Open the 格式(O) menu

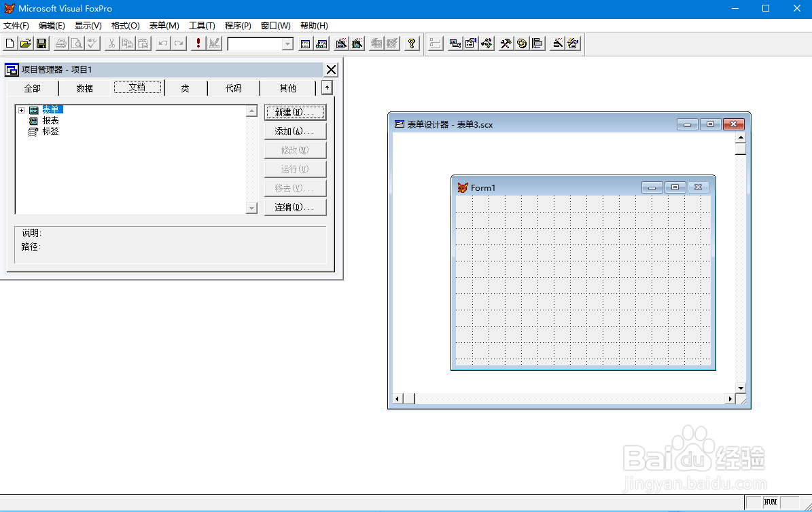[x=125, y=25]
